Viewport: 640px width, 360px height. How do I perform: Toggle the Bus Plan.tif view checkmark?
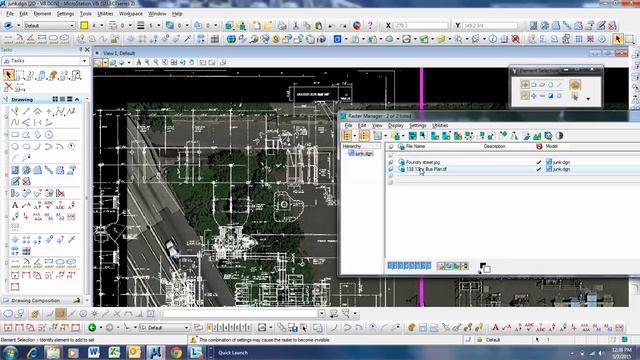539,169
